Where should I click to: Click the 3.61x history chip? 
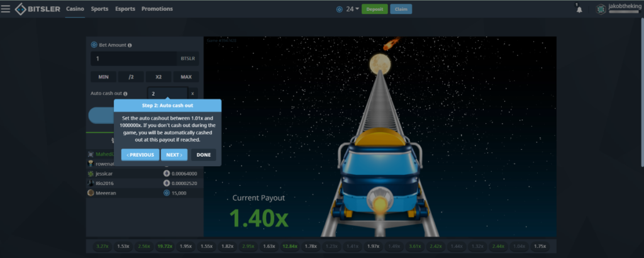coord(415,247)
